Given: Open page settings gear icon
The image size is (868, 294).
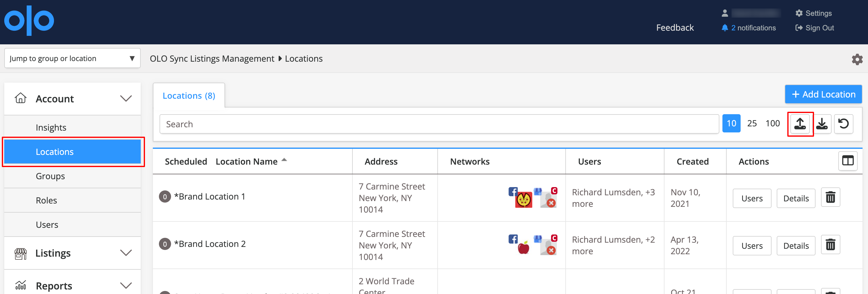Looking at the screenshot, I should click(x=857, y=60).
